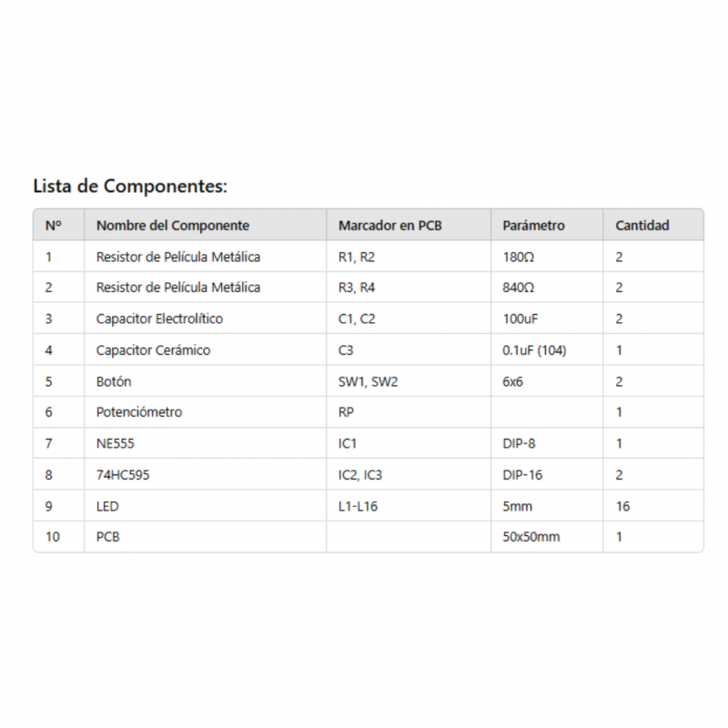
Task: Select the "Nombre del Componente" column header
Action: pyautogui.click(x=172, y=226)
